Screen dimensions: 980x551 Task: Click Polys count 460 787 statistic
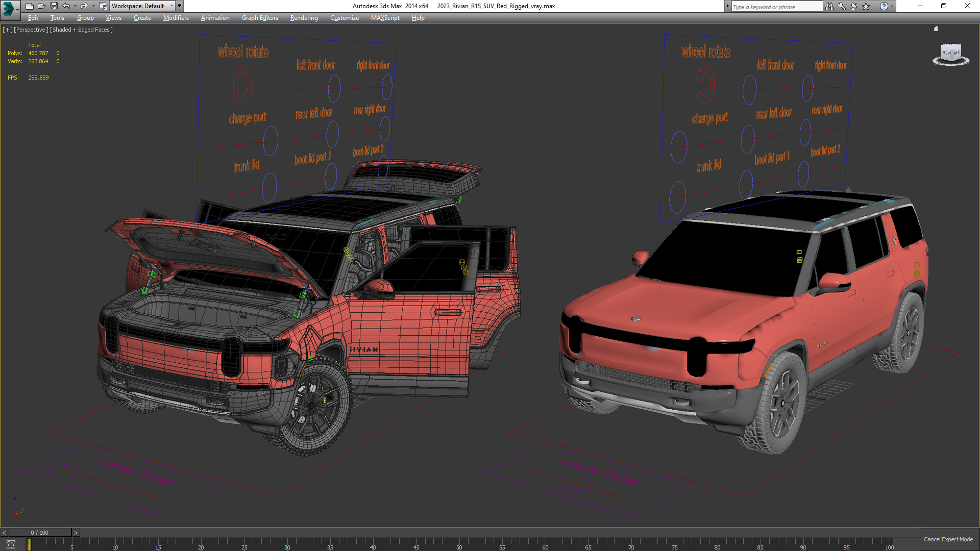(x=38, y=53)
